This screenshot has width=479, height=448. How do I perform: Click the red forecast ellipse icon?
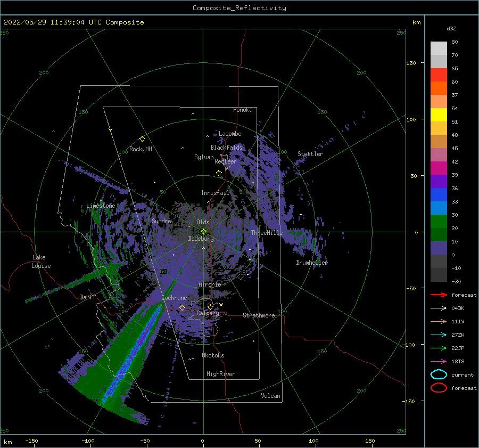click(439, 388)
